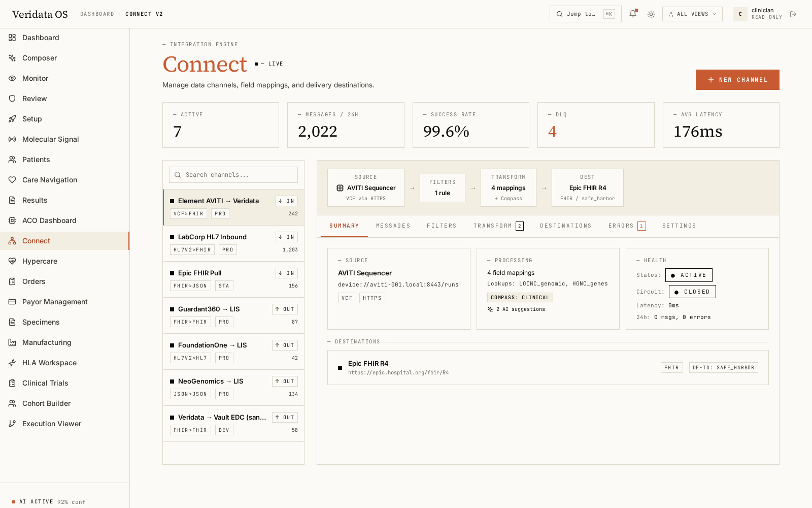This screenshot has width=812, height=508.
Task: Switch to the Summary tab
Action: pyautogui.click(x=344, y=226)
